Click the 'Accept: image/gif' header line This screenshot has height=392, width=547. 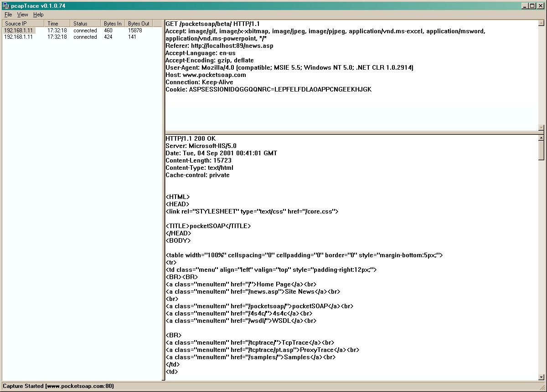click(x=325, y=35)
